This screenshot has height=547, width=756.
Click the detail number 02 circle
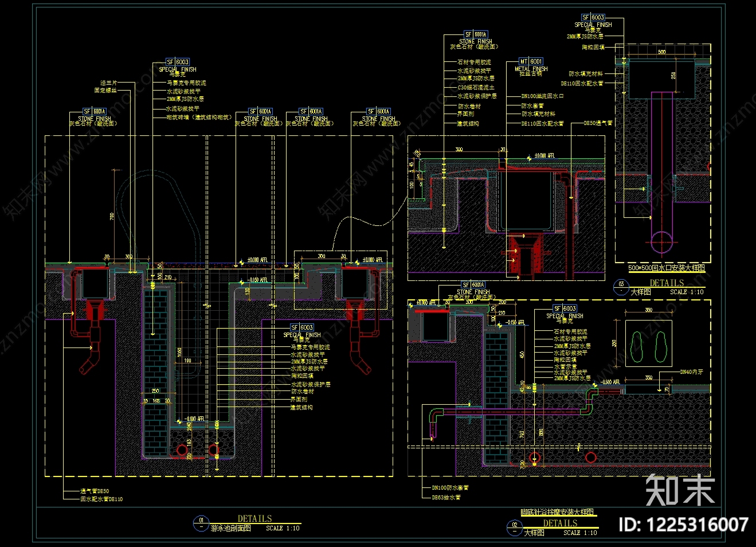515,527
